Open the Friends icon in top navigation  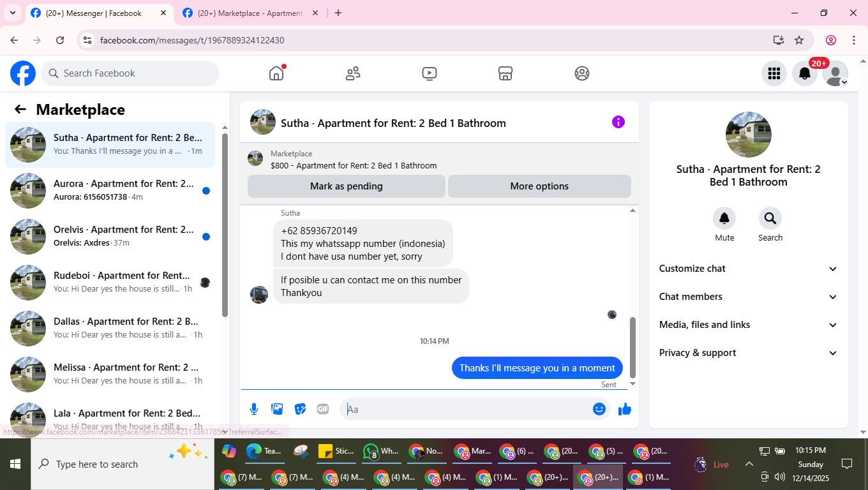[353, 73]
